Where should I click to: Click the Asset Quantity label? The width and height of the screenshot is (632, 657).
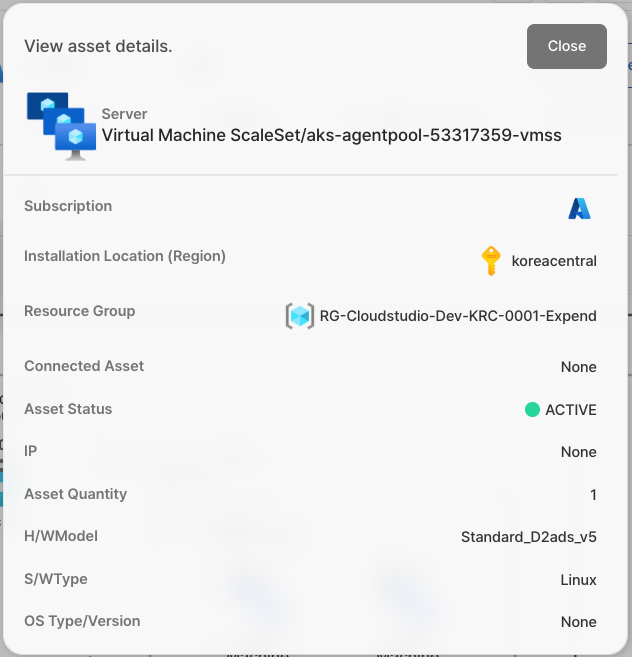click(75, 494)
